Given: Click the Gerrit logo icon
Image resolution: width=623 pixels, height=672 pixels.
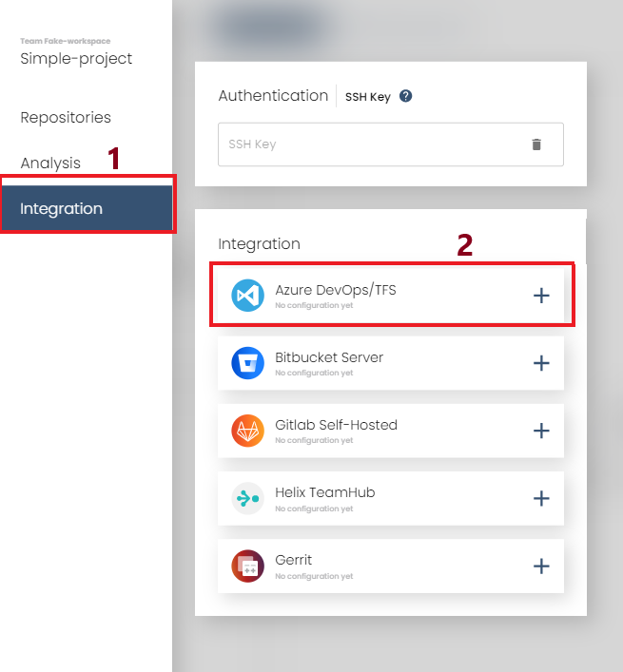Looking at the screenshot, I should [x=247, y=566].
